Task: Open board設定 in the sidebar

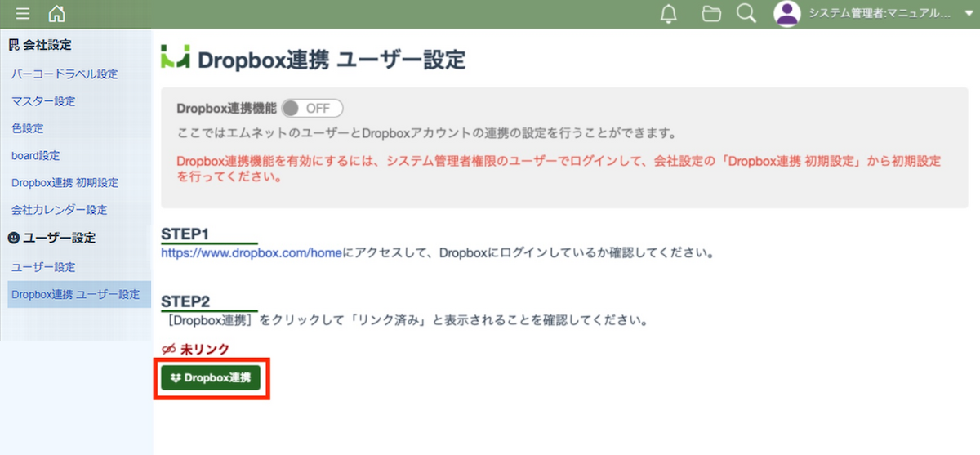Action: pyautogui.click(x=36, y=155)
